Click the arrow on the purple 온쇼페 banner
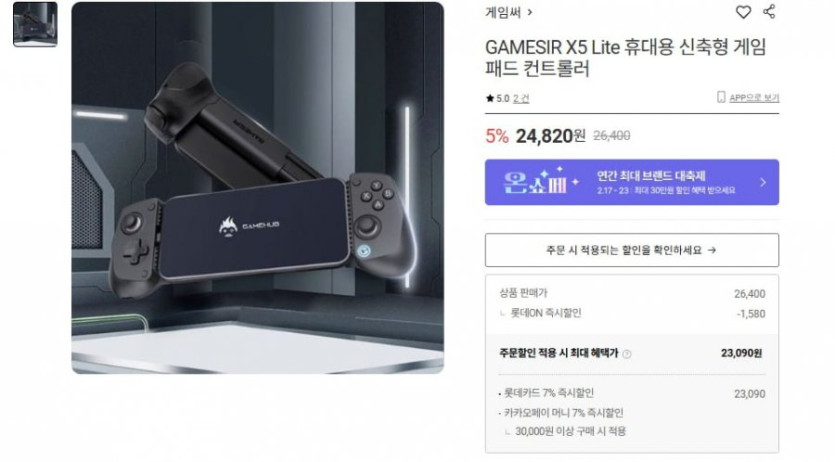This screenshot has width=835, height=462. point(763,182)
